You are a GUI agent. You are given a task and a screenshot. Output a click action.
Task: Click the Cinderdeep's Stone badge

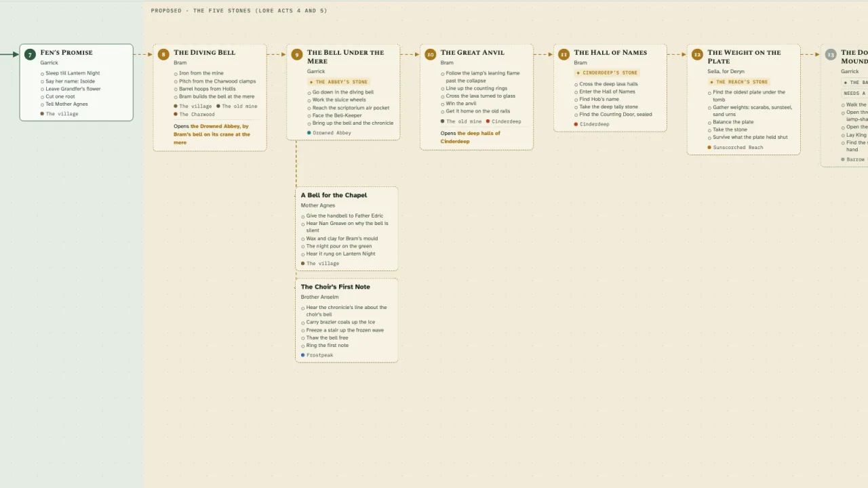tap(607, 73)
